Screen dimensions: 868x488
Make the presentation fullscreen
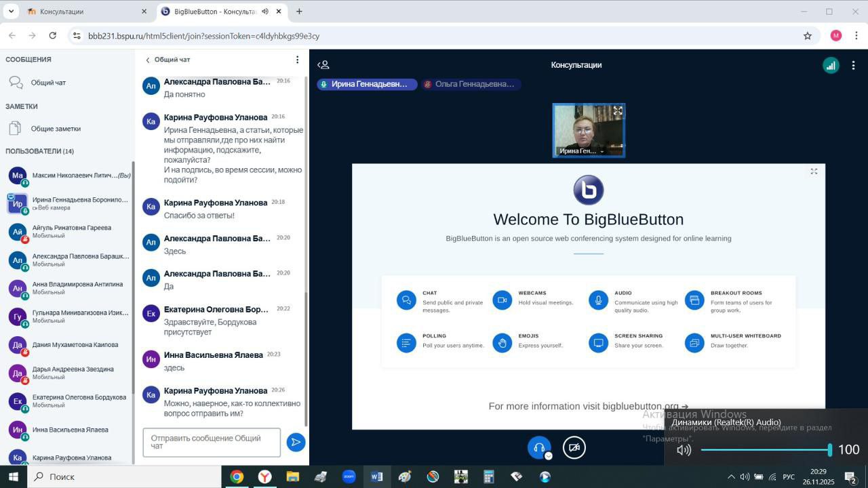pos(814,171)
